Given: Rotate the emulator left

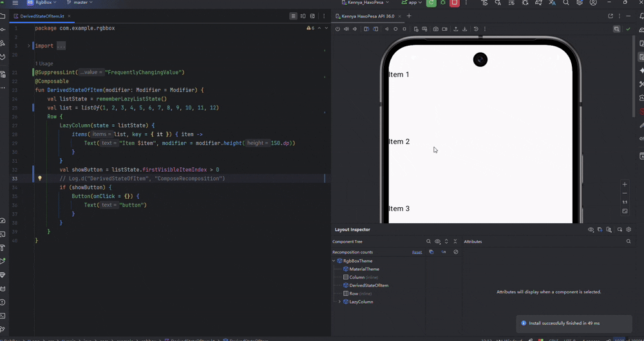Looking at the screenshot, I should [366, 29].
